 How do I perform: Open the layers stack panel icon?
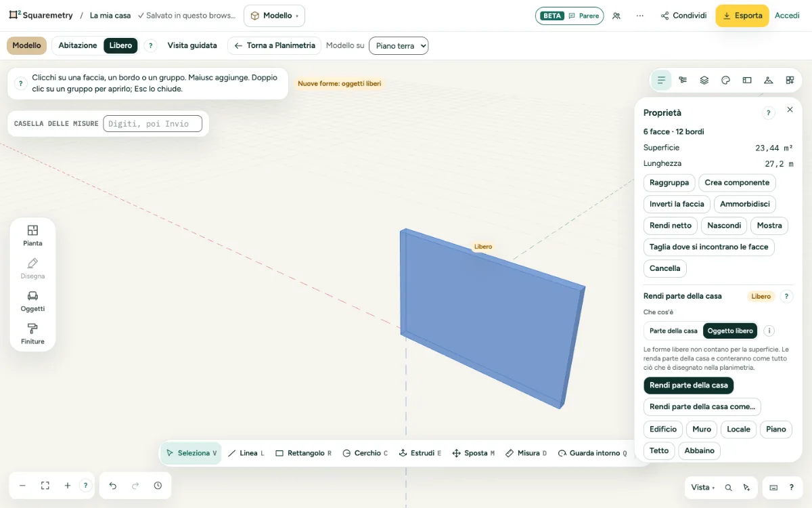coord(704,80)
